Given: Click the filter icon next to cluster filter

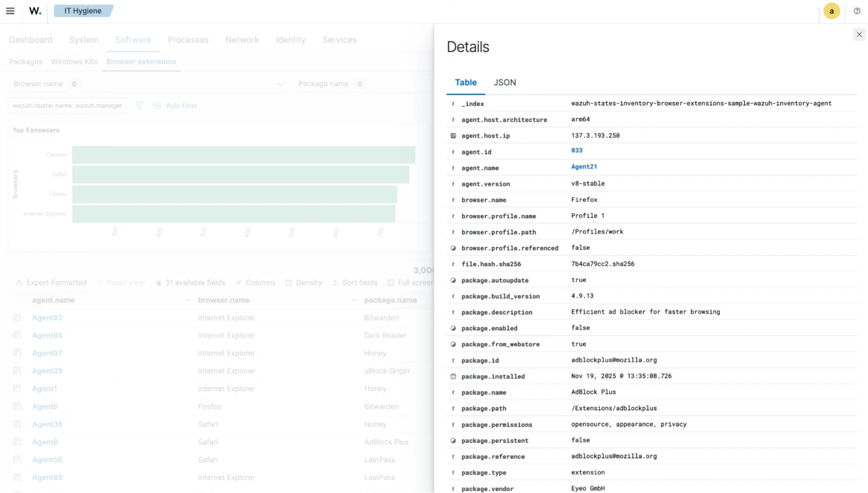Looking at the screenshot, I should tap(139, 105).
